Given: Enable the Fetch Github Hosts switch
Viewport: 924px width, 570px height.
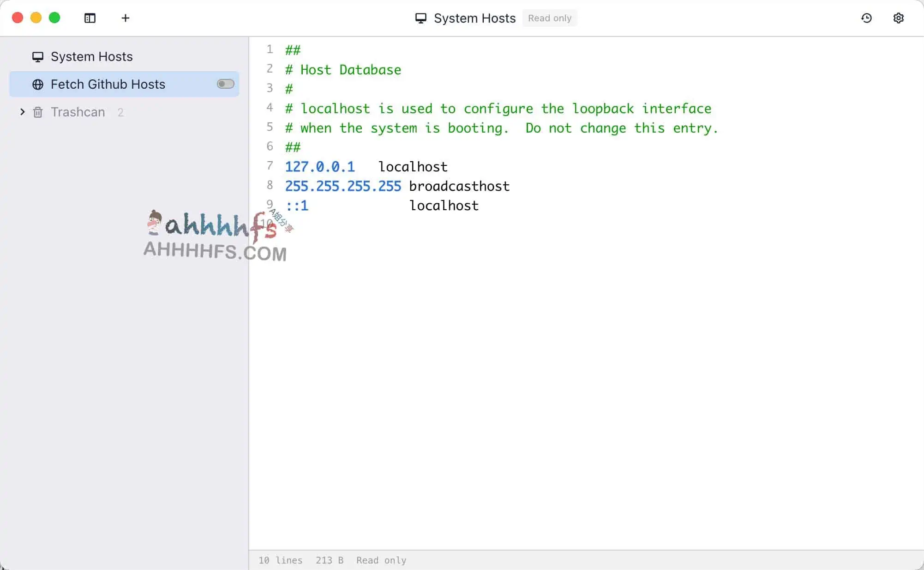Looking at the screenshot, I should click(225, 84).
